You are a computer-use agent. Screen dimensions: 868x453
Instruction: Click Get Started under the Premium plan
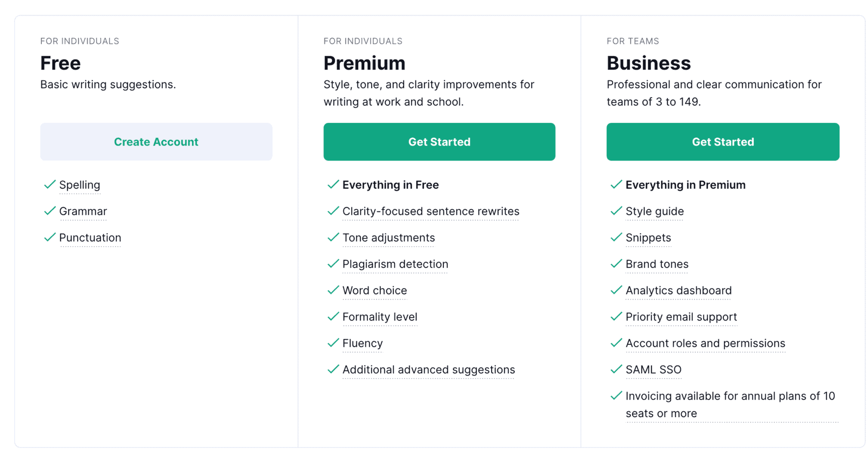(x=439, y=141)
